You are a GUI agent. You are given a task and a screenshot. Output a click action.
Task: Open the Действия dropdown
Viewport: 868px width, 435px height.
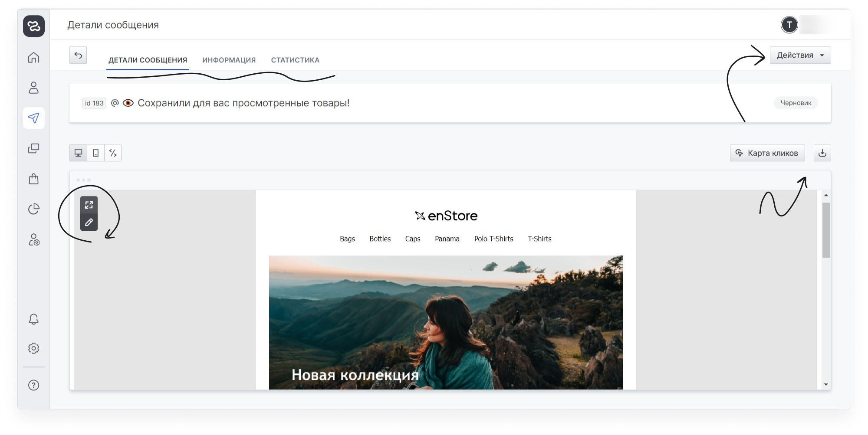pyautogui.click(x=800, y=55)
